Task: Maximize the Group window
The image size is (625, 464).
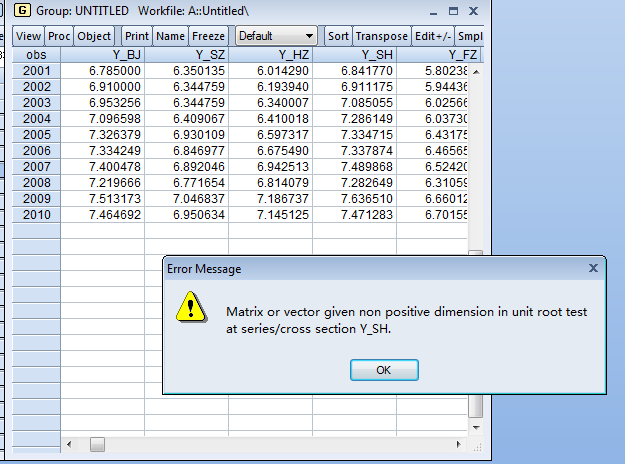Action: pyautogui.click(x=453, y=11)
